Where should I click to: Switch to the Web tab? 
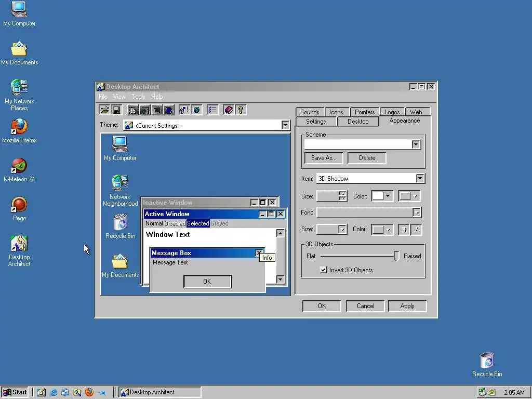point(416,112)
